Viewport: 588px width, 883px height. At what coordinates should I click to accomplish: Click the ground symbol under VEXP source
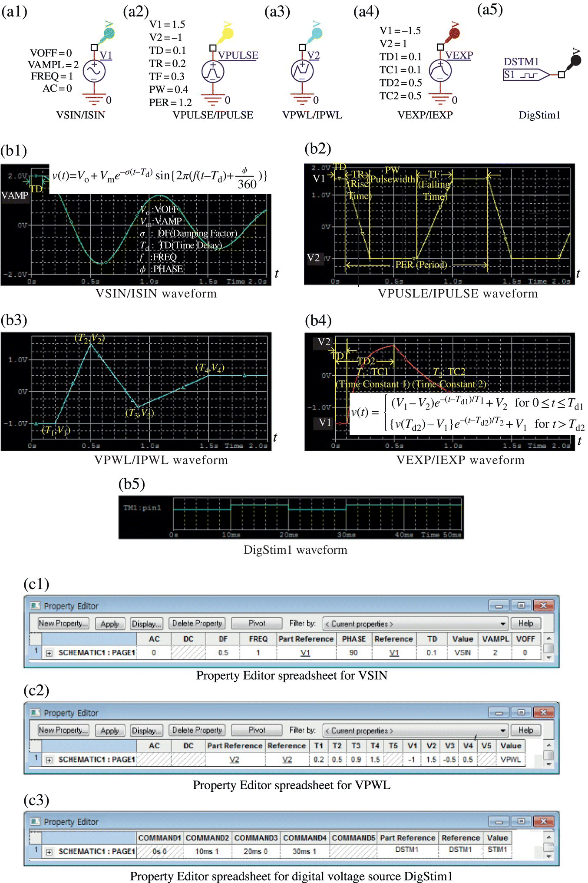pyautogui.click(x=440, y=99)
